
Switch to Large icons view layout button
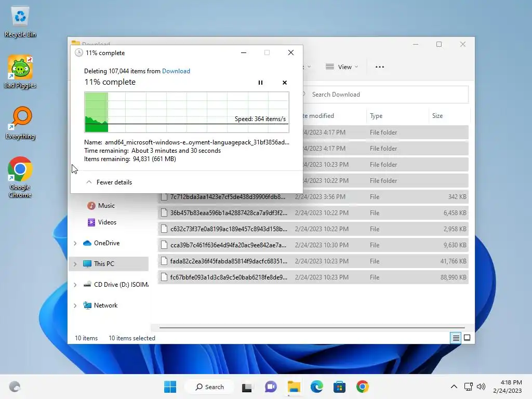pos(467,338)
